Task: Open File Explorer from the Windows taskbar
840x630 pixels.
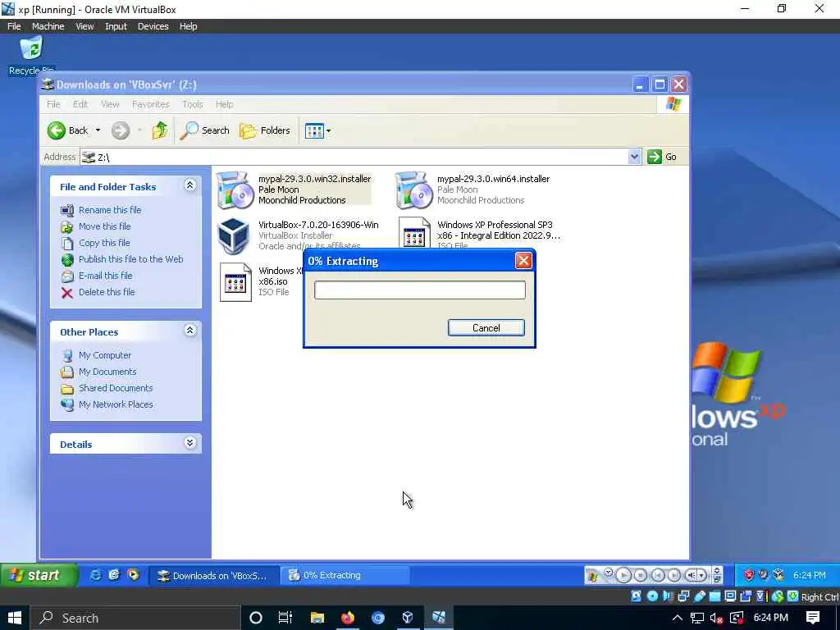Action: [317, 618]
